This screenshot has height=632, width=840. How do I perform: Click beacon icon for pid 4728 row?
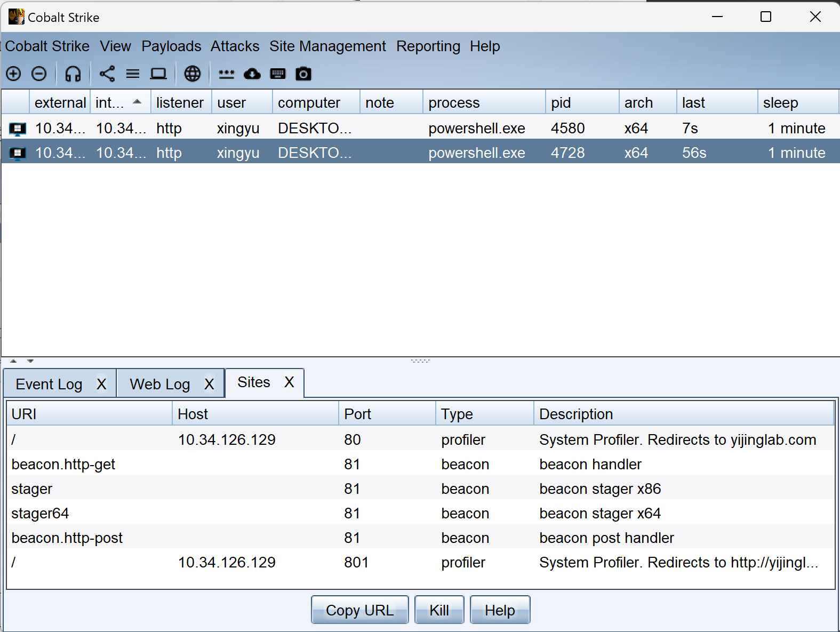coord(18,153)
